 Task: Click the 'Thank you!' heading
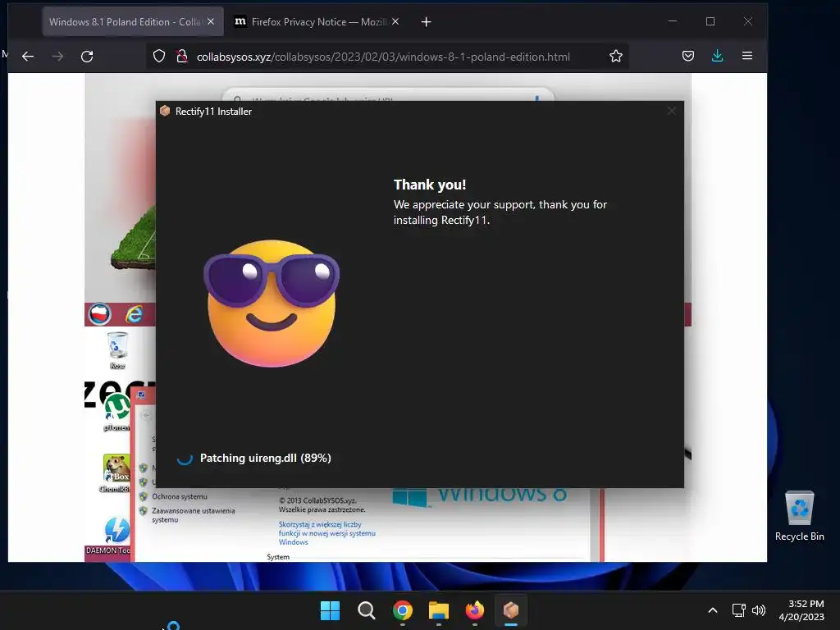(430, 185)
